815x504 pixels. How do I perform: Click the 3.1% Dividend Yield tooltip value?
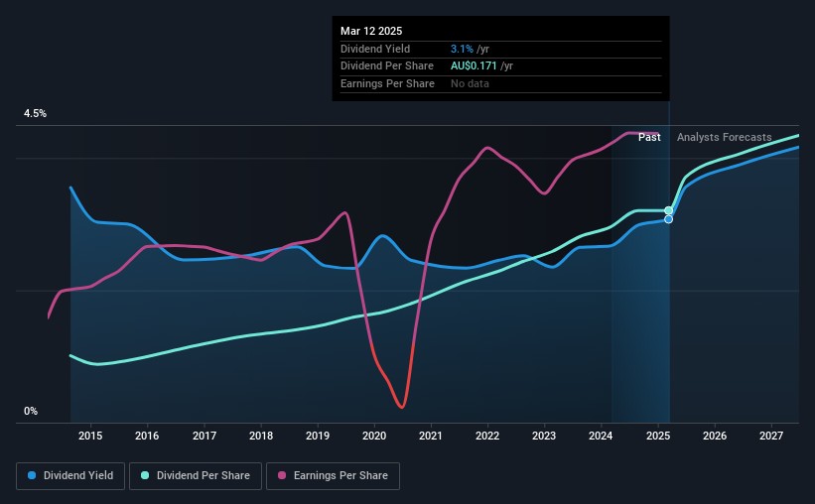[462, 49]
